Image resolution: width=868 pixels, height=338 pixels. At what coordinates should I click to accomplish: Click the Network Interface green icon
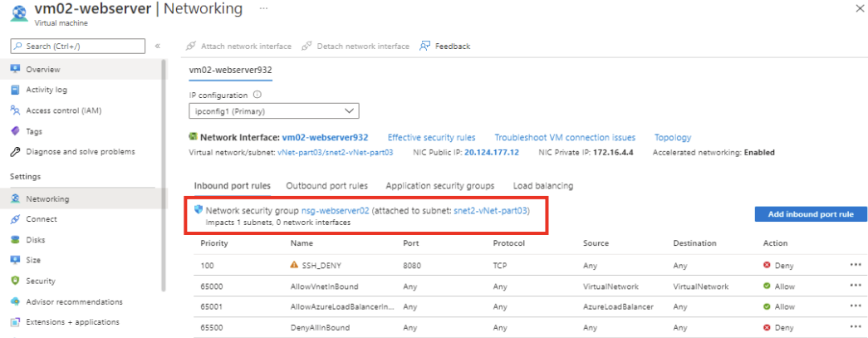point(194,137)
